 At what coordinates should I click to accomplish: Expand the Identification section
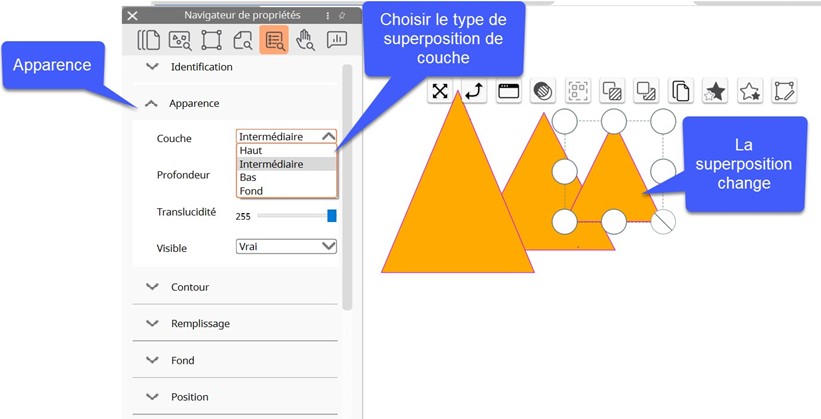(152, 67)
